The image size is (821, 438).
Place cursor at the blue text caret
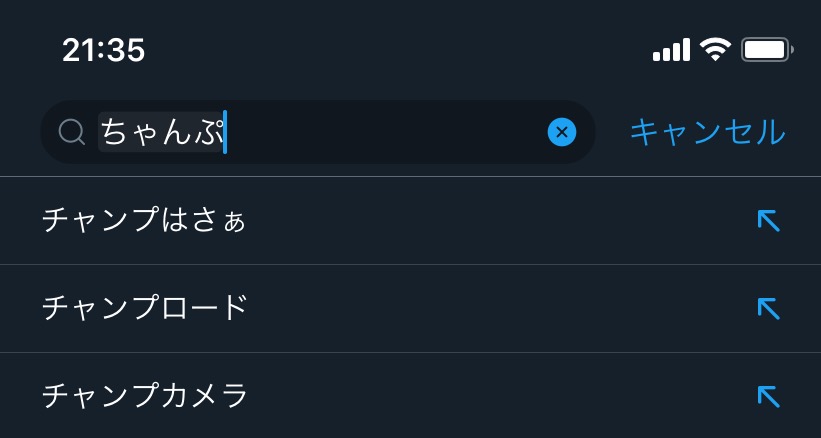click(225, 132)
